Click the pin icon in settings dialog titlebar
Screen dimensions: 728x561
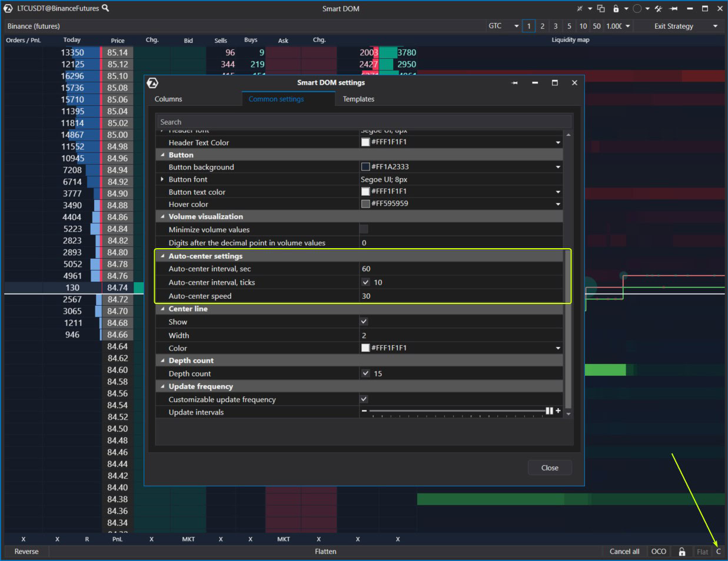[515, 83]
